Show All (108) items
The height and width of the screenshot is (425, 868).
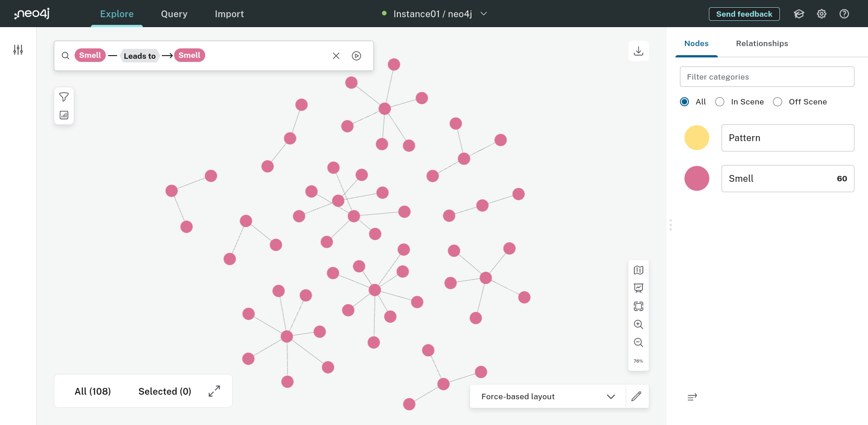pos(93,391)
